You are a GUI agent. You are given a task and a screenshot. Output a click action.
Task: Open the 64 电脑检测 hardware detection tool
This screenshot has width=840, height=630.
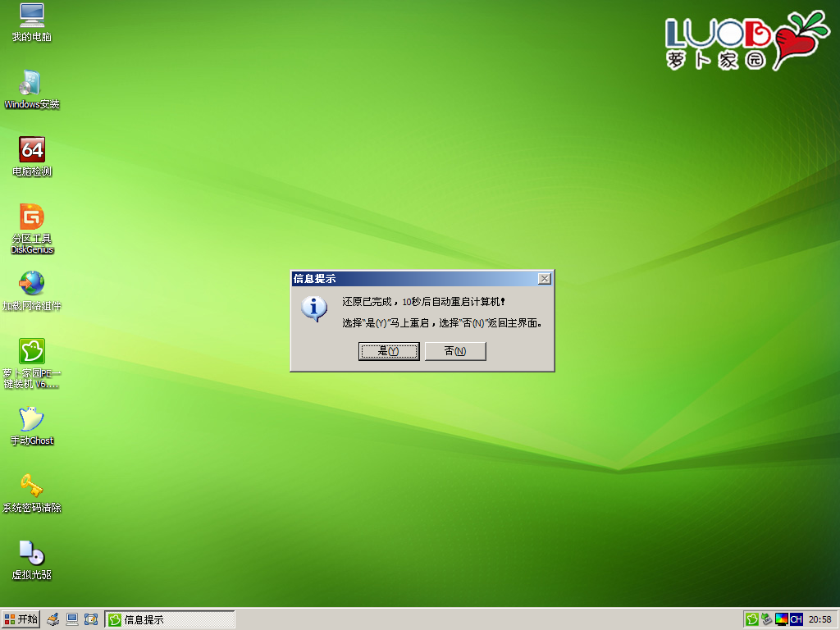[32, 154]
